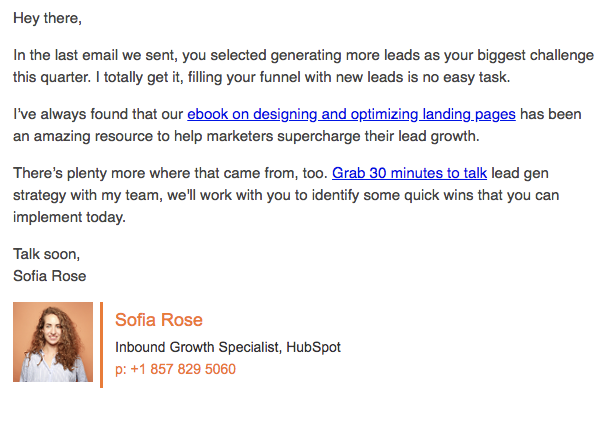Click the plain Sofia Rose name below Talk soon
The image size is (609, 422).
click(x=50, y=275)
